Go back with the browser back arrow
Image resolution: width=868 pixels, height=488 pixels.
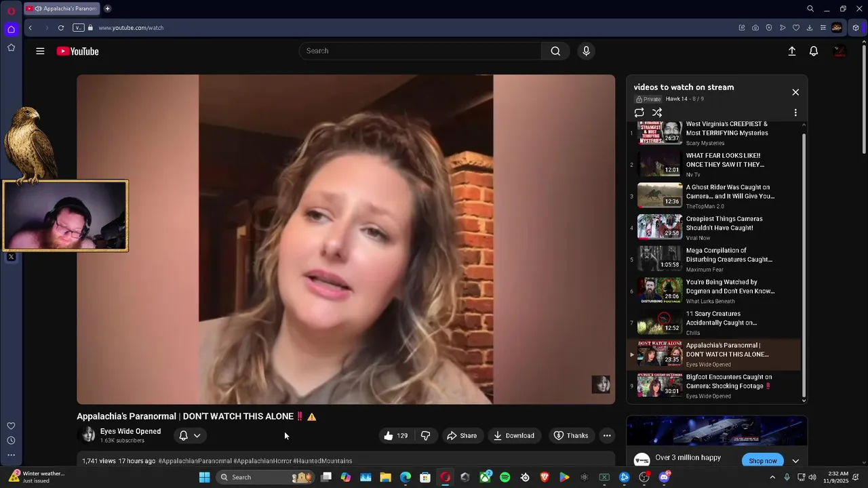[x=30, y=28]
